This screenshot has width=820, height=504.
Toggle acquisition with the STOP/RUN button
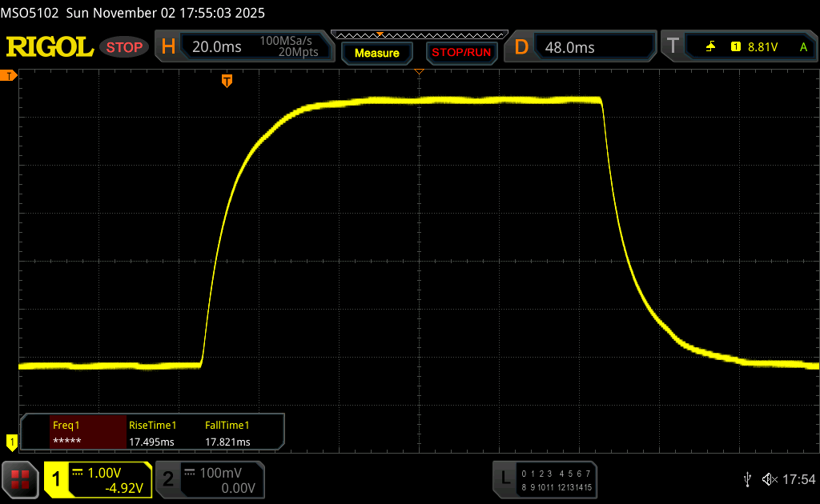point(460,53)
